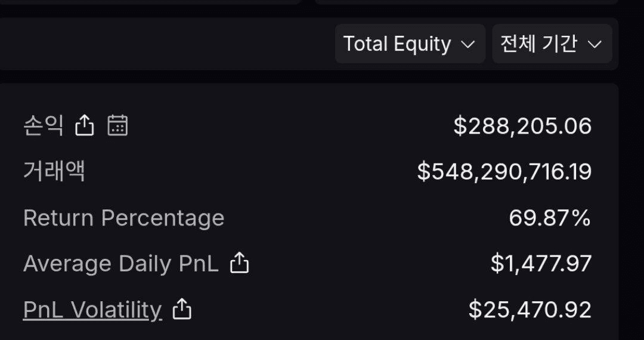Share the 손익 profit and loss figure

click(x=85, y=125)
